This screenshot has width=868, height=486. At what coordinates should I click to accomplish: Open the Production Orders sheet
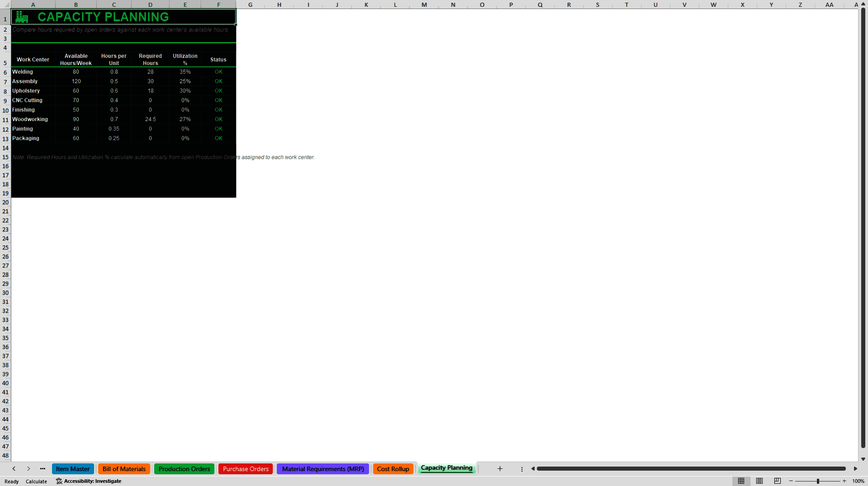click(x=184, y=469)
